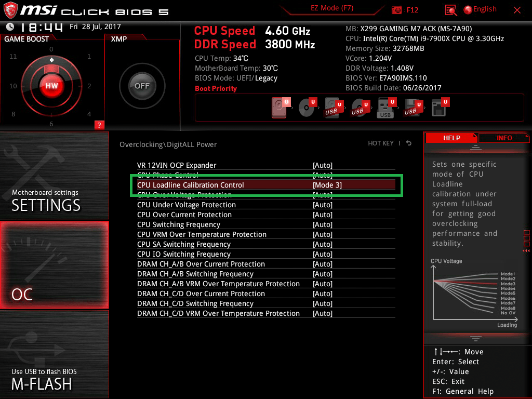Switch to the INFO tab

point(504,138)
